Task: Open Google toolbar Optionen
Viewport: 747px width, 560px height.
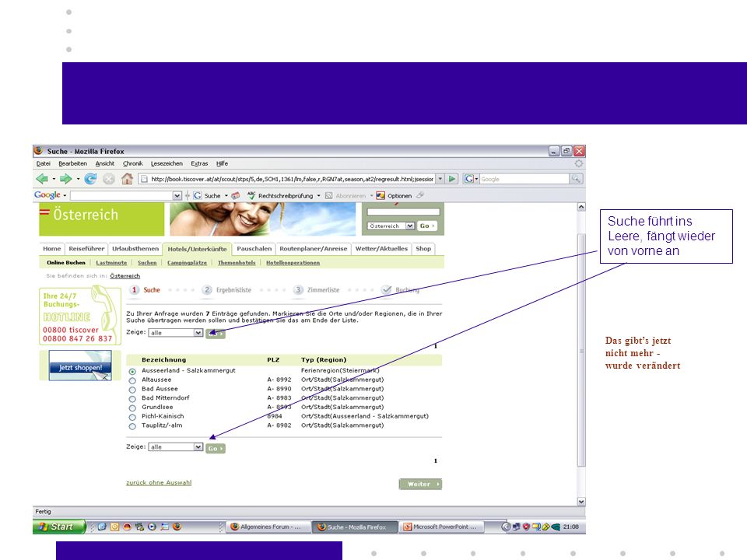Action: (394, 196)
